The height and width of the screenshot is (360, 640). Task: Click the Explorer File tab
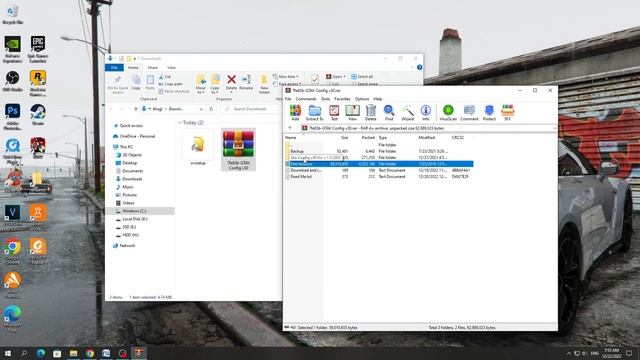click(114, 67)
